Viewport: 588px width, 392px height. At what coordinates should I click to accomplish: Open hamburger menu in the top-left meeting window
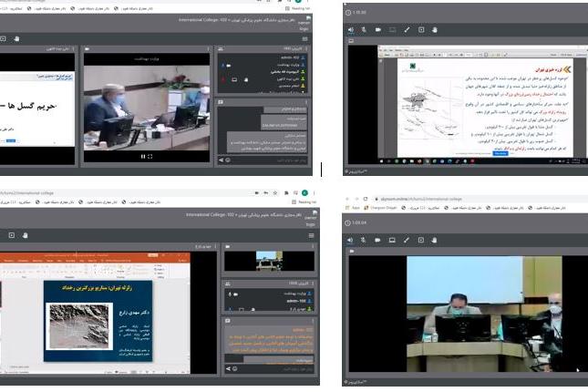click(303, 40)
